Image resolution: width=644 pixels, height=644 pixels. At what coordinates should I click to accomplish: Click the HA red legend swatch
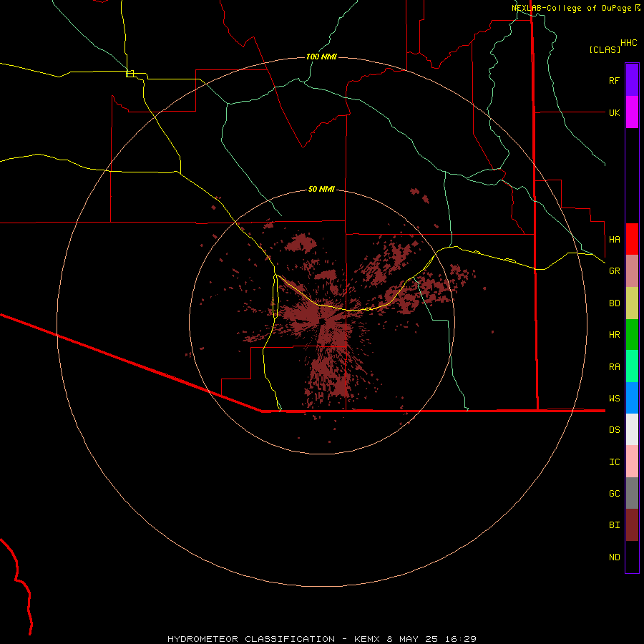[632, 239]
